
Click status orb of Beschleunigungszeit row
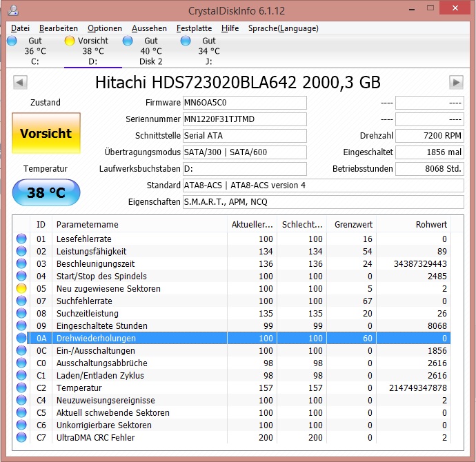click(x=21, y=263)
